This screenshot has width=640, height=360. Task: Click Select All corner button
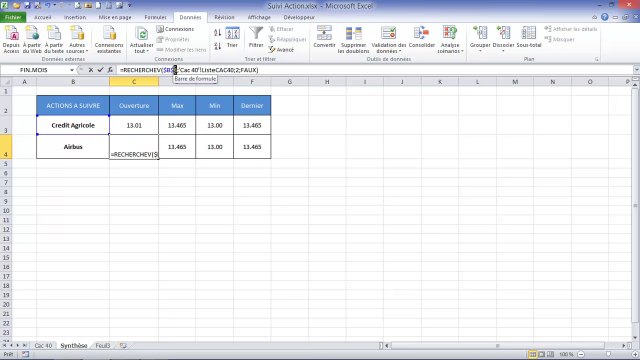click(x=6, y=82)
